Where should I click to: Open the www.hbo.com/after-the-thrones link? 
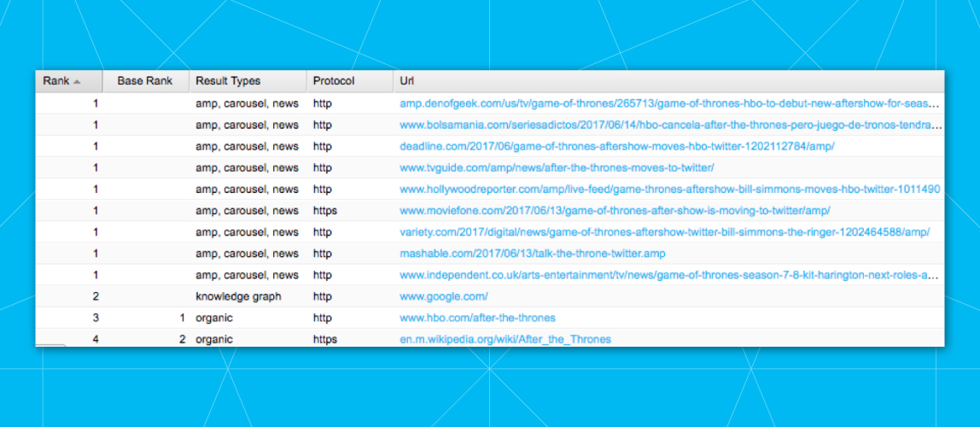click(x=477, y=318)
